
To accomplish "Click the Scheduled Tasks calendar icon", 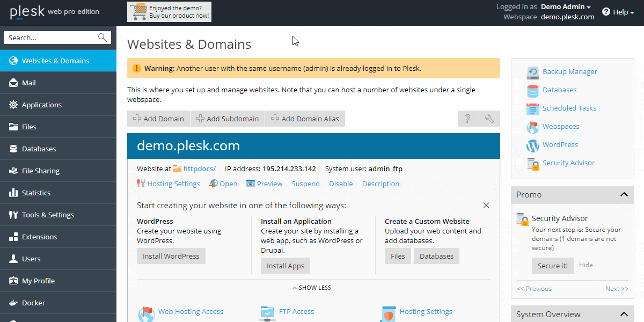I will pos(532,108).
